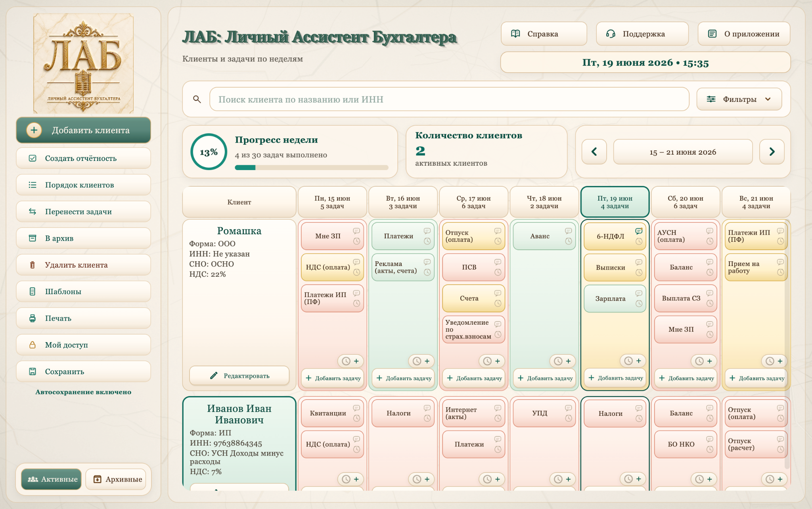
Task: Switch to Архивные clients view
Action: pyautogui.click(x=116, y=479)
